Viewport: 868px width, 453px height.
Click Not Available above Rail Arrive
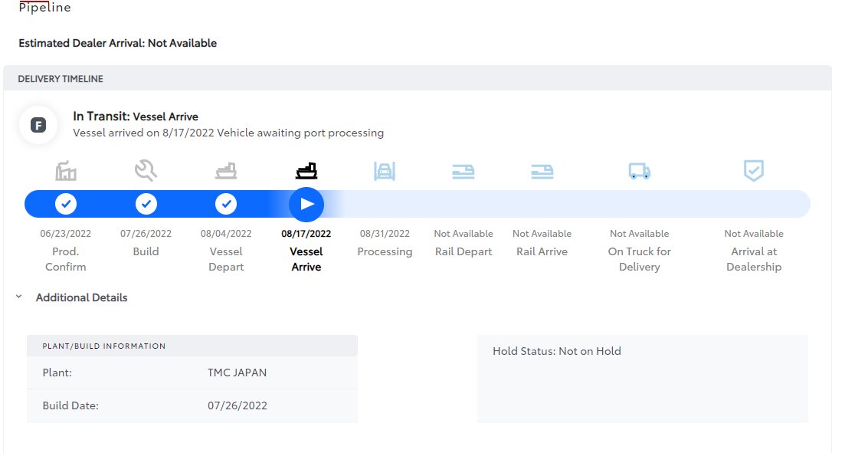pyautogui.click(x=542, y=234)
